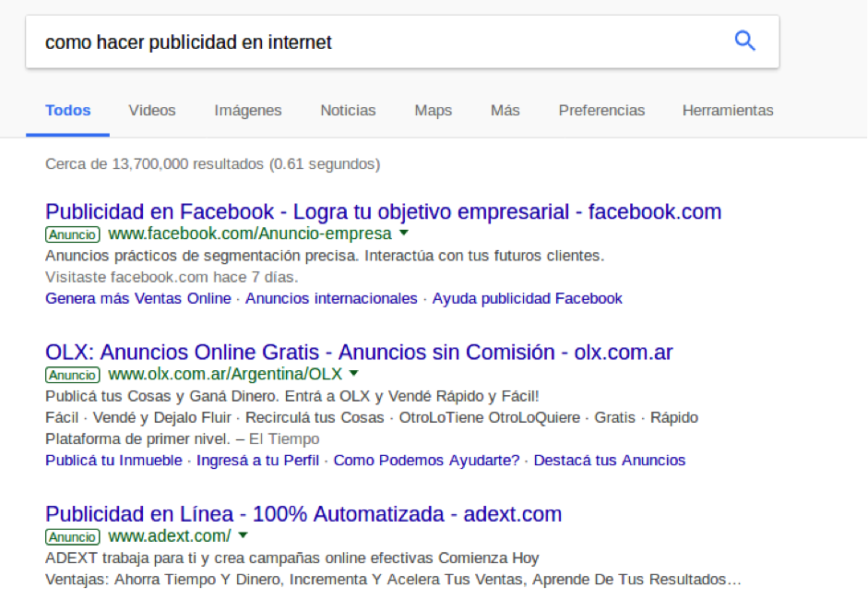
Task: Click 'ADEXT trabaja para ti' description text
Action: pos(292,558)
